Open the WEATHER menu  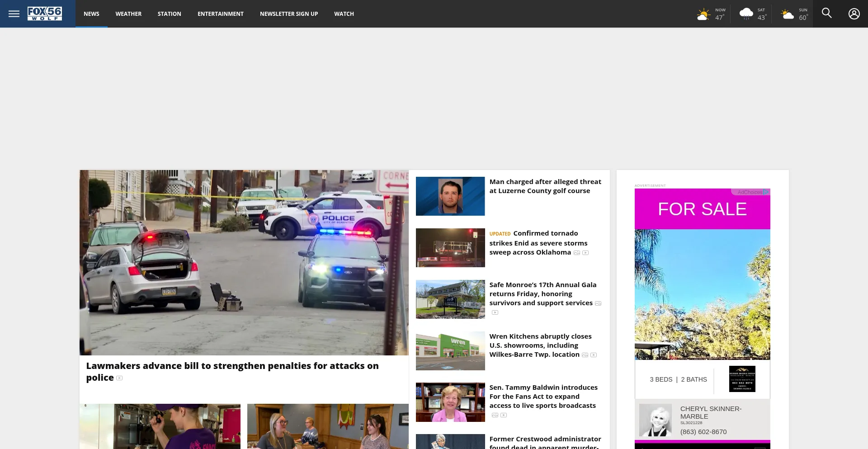[128, 14]
